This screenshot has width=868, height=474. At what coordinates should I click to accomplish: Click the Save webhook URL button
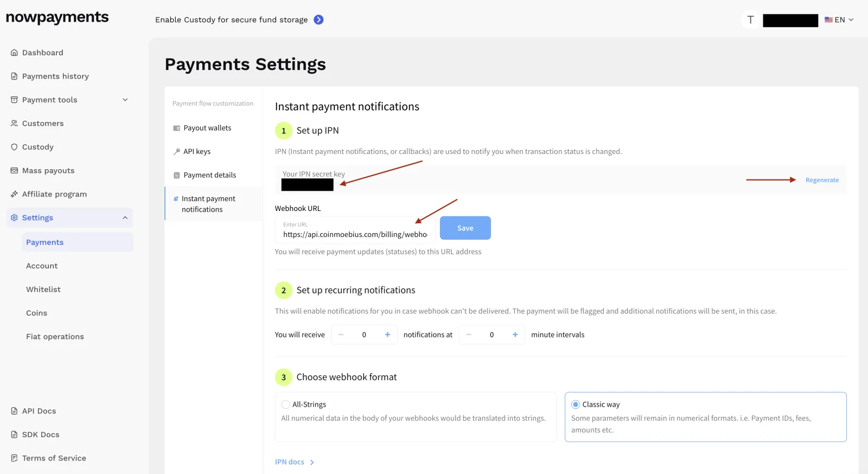pyautogui.click(x=465, y=228)
